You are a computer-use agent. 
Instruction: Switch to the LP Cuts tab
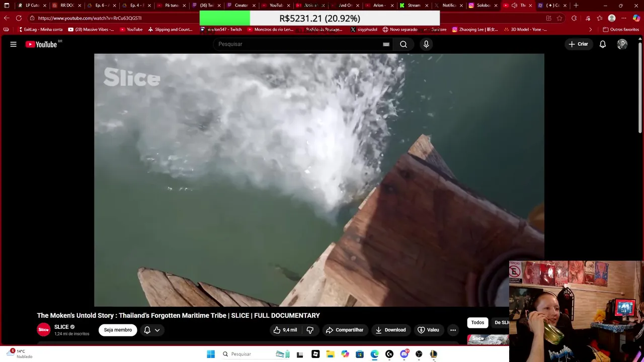pos(32,6)
